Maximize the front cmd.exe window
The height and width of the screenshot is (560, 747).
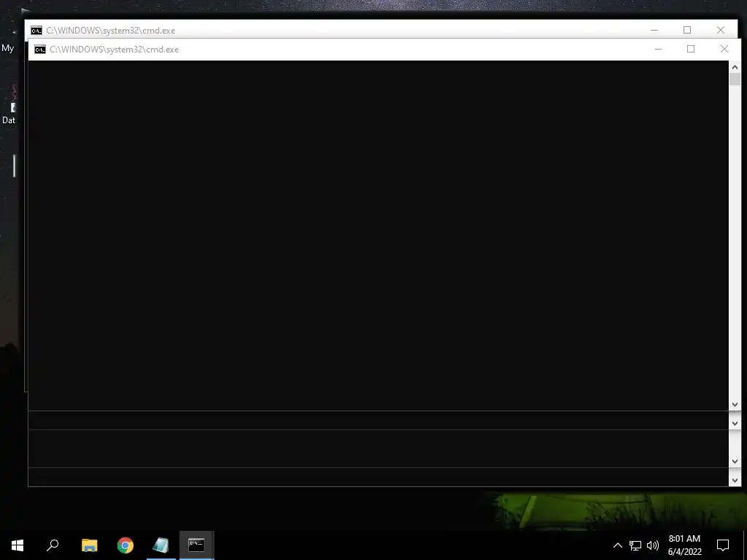pyautogui.click(x=691, y=49)
